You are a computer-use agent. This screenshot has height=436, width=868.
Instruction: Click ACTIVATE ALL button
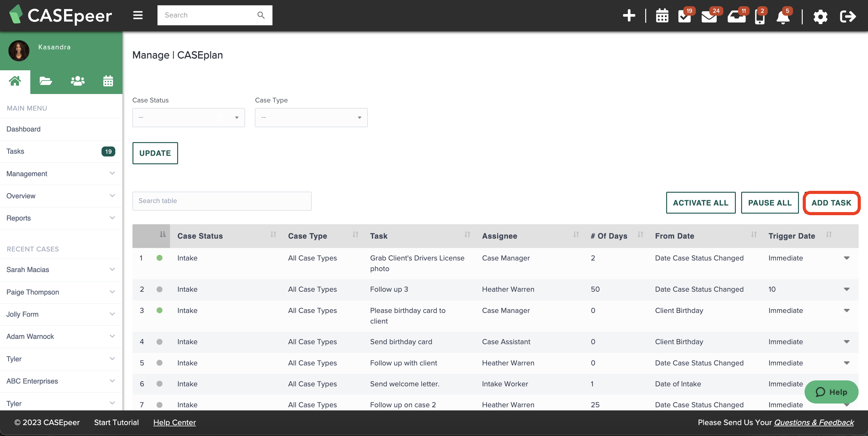(701, 202)
